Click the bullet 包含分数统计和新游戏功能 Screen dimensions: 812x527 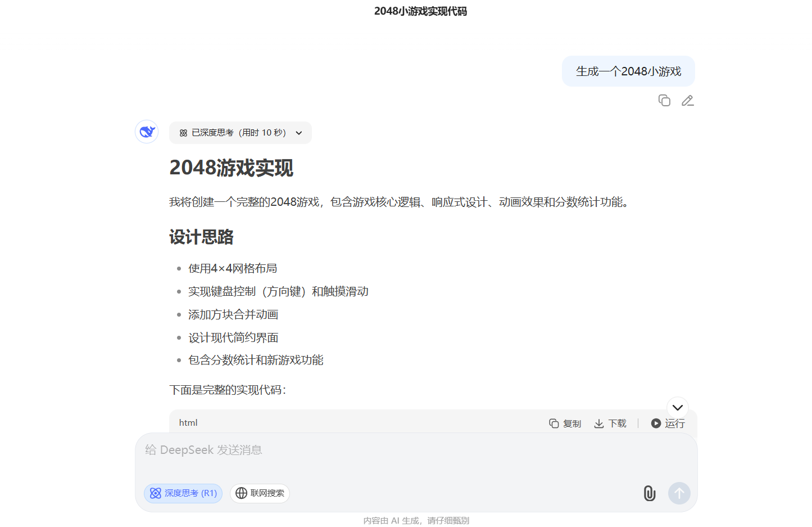click(x=256, y=360)
